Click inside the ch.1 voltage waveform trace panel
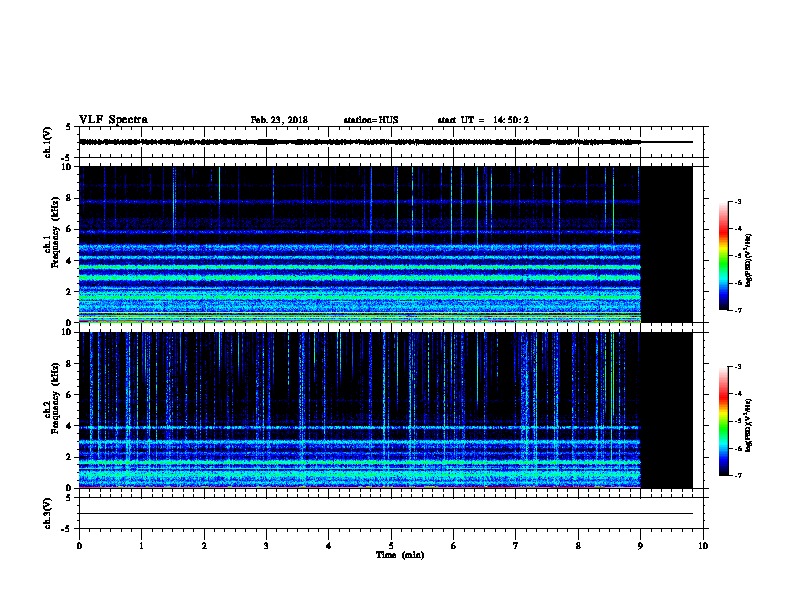The width and height of the screenshot is (792, 612). tap(391, 142)
